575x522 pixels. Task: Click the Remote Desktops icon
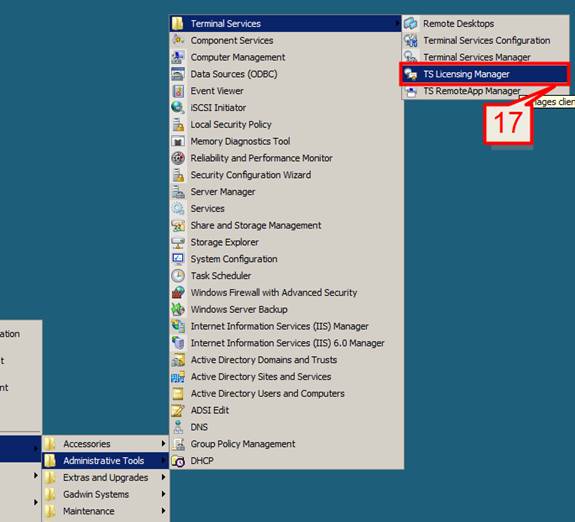coord(411,23)
